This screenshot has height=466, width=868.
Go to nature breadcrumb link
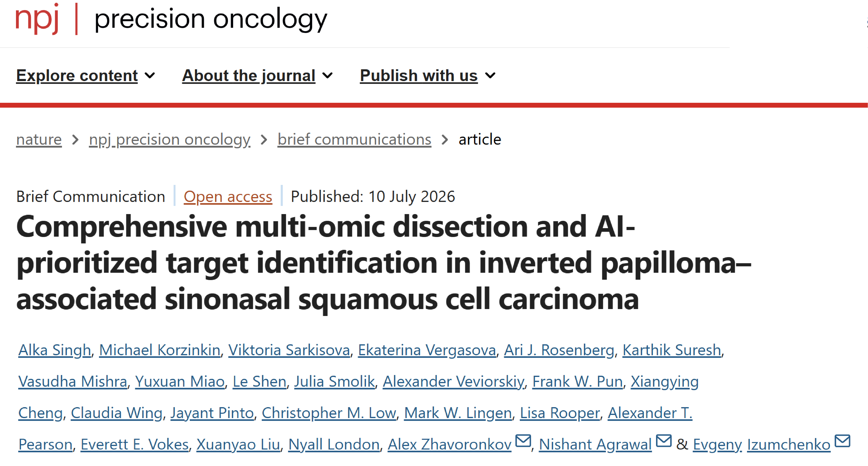pos(39,139)
